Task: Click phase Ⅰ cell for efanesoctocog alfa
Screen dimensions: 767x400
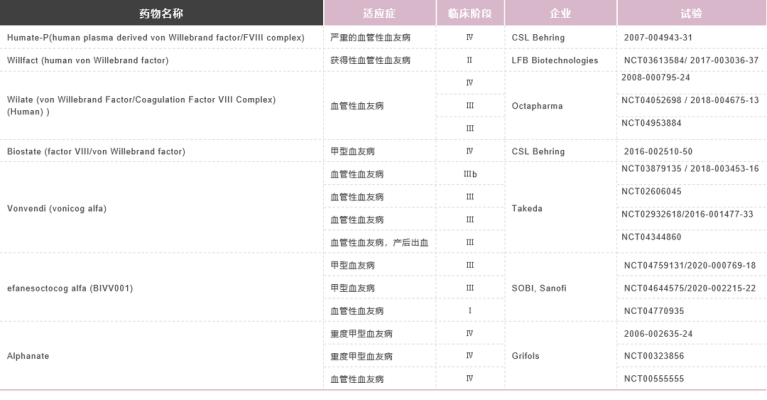Action: point(470,311)
